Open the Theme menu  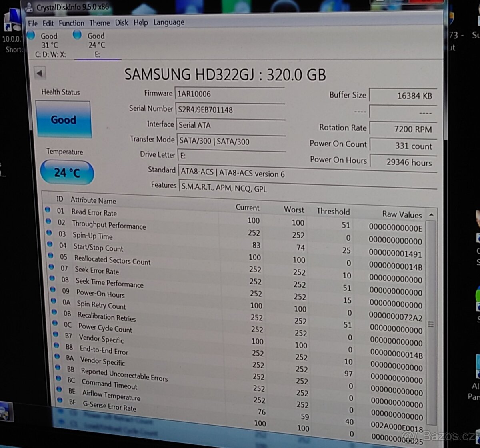[99, 23]
